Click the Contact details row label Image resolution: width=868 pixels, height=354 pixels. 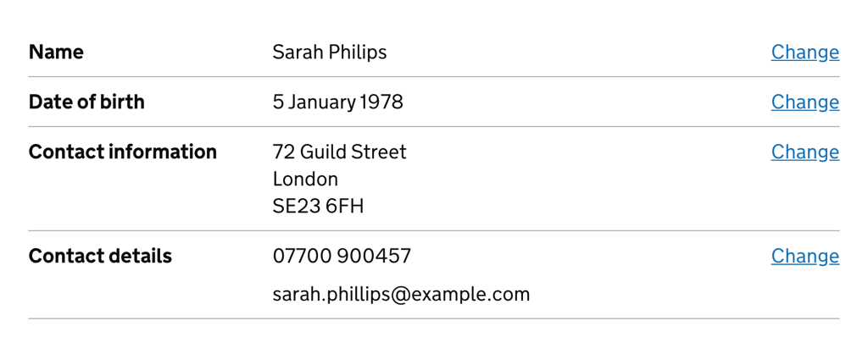100,256
